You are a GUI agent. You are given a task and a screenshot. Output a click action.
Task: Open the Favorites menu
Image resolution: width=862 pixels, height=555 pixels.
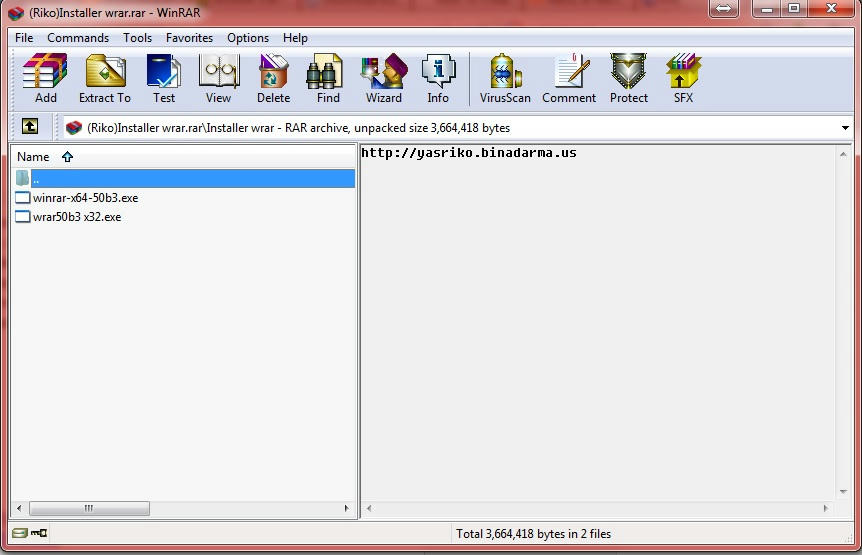(x=189, y=38)
